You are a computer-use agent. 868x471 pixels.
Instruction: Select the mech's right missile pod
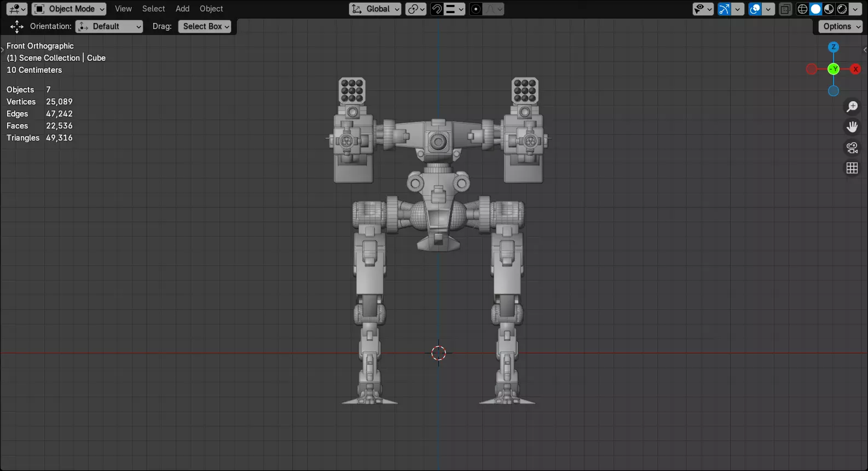(525, 91)
